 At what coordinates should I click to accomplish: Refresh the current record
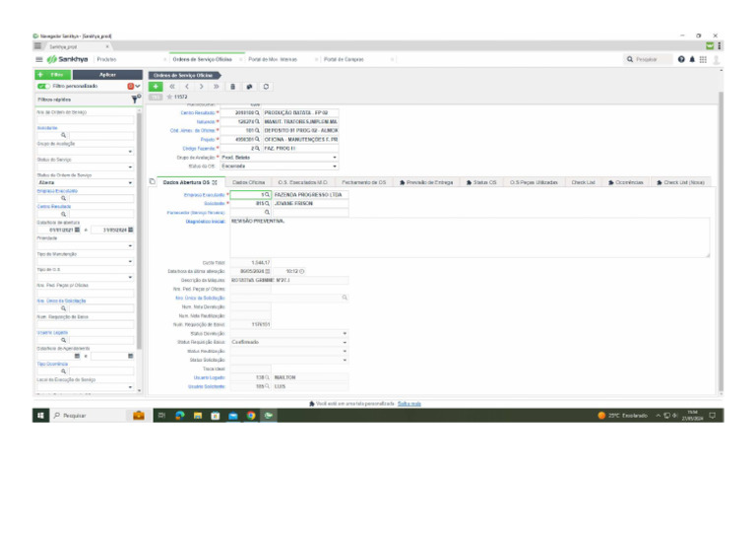(266, 87)
